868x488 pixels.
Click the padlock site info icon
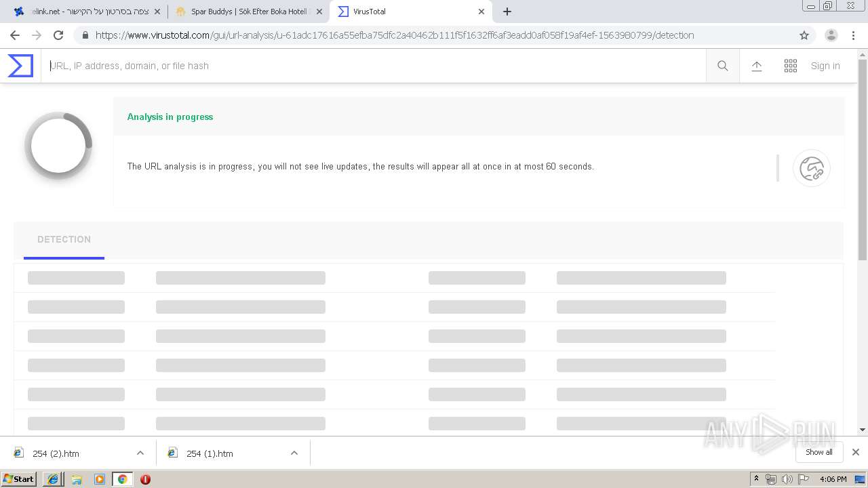coord(85,35)
